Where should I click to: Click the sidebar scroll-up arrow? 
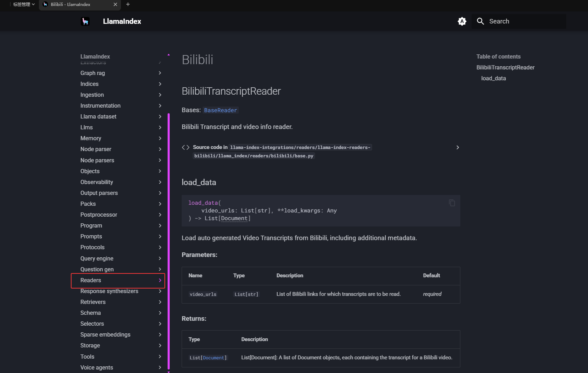[169, 55]
